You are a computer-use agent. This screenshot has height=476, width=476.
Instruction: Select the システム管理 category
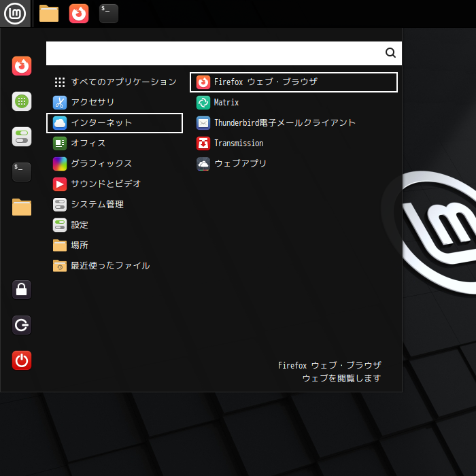pos(114,205)
